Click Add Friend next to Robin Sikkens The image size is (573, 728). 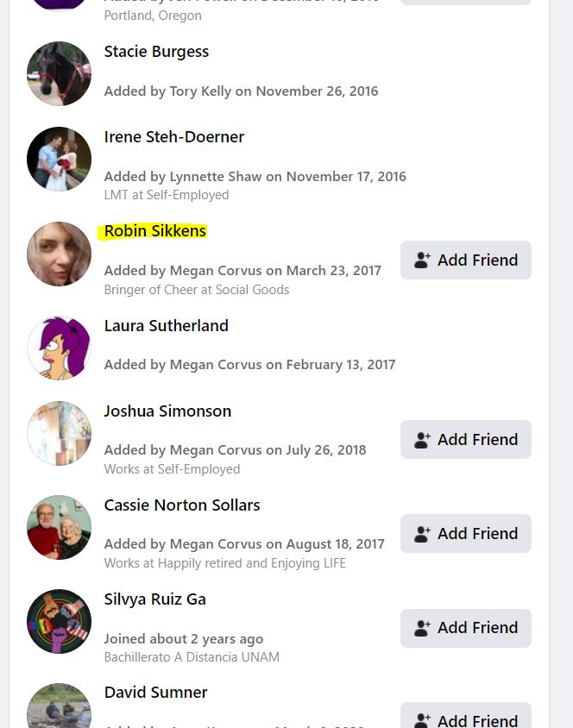tap(466, 260)
